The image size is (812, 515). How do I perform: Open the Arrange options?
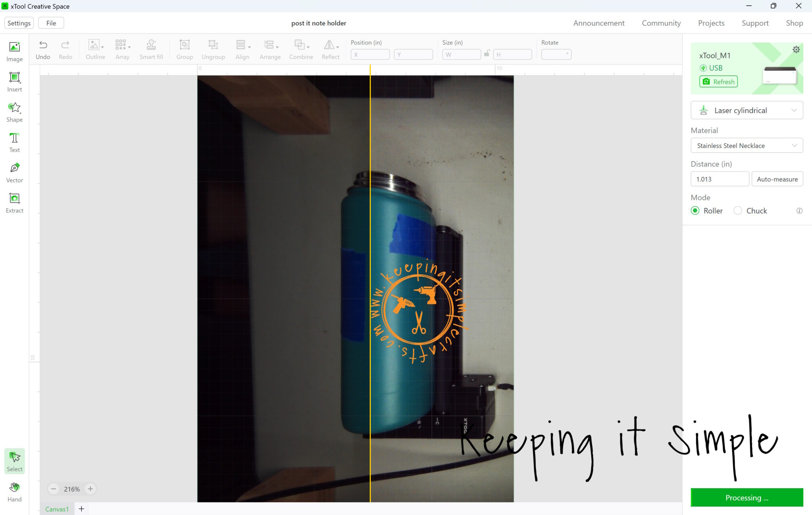tap(270, 50)
